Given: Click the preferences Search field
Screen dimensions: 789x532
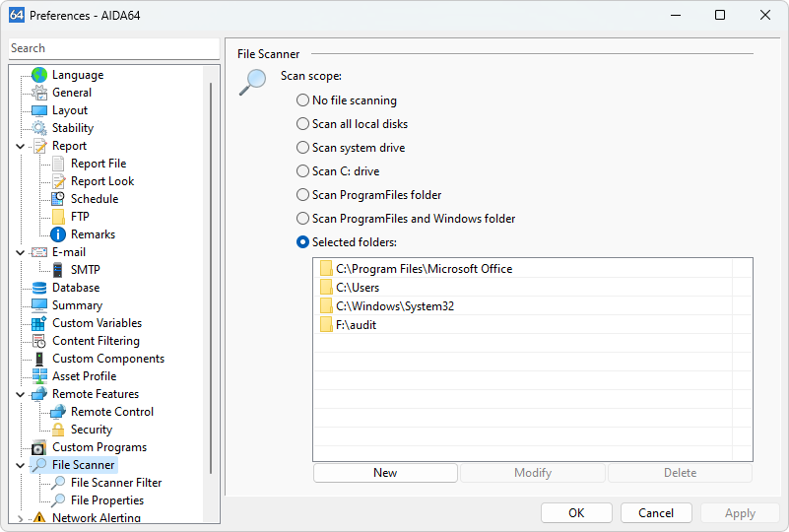Looking at the screenshot, I should (x=113, y=48).
